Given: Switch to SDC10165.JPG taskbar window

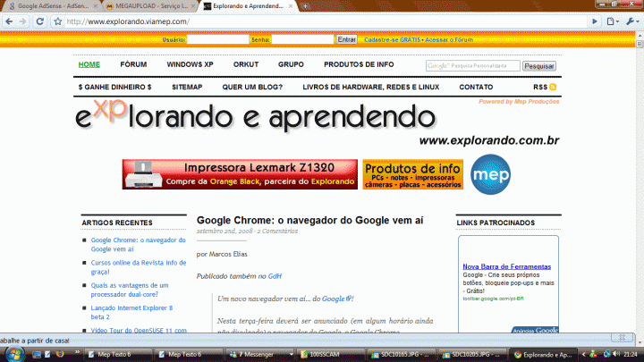Looking at the screenshot, I should [402, 354].
